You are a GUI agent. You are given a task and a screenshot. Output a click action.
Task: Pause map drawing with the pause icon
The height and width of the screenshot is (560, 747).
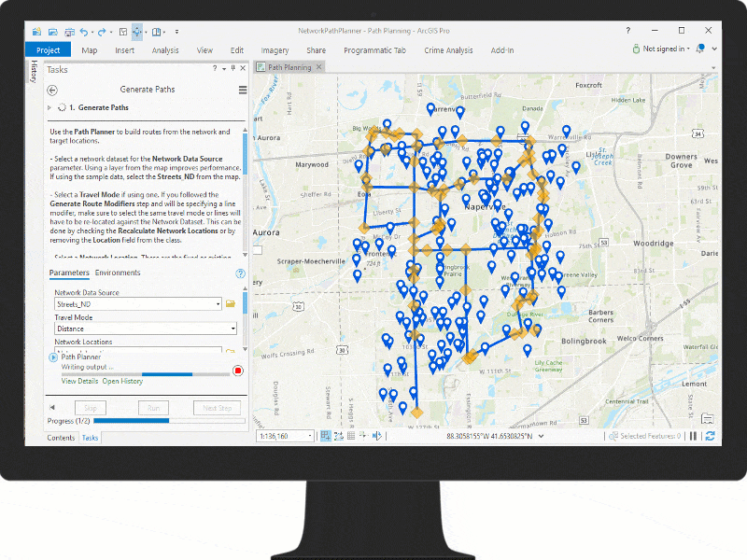point(693,436)
